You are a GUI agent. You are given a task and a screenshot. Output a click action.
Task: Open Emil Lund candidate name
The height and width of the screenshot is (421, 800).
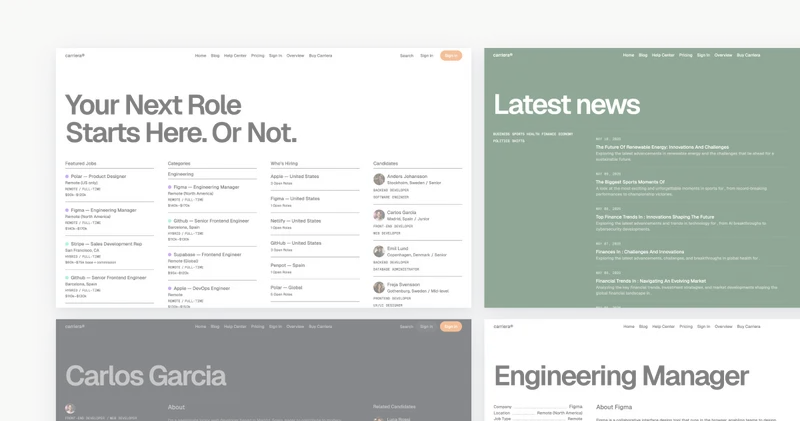[397, 249]
